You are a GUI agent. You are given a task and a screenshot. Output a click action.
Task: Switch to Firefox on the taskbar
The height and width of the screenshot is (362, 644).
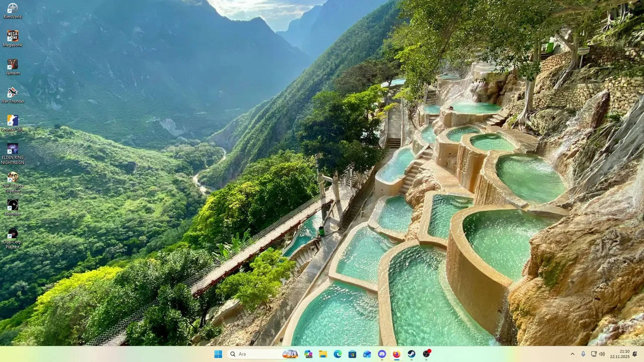(x=396, y=354)
